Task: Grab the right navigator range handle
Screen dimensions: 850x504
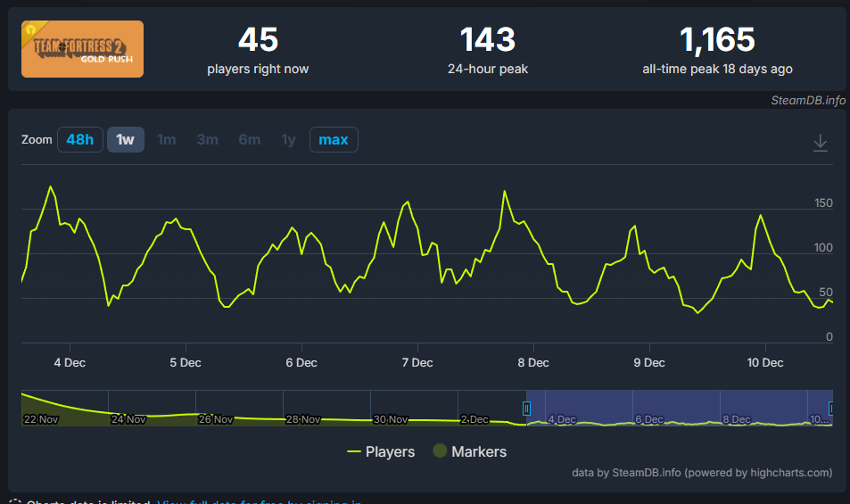Action: pyautogui.click(x=831, y=409)
